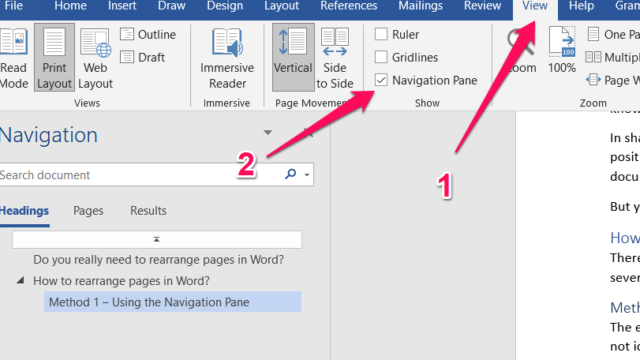
Task: Choose Side to Side page movement
Action: click(x=334, y=58)
